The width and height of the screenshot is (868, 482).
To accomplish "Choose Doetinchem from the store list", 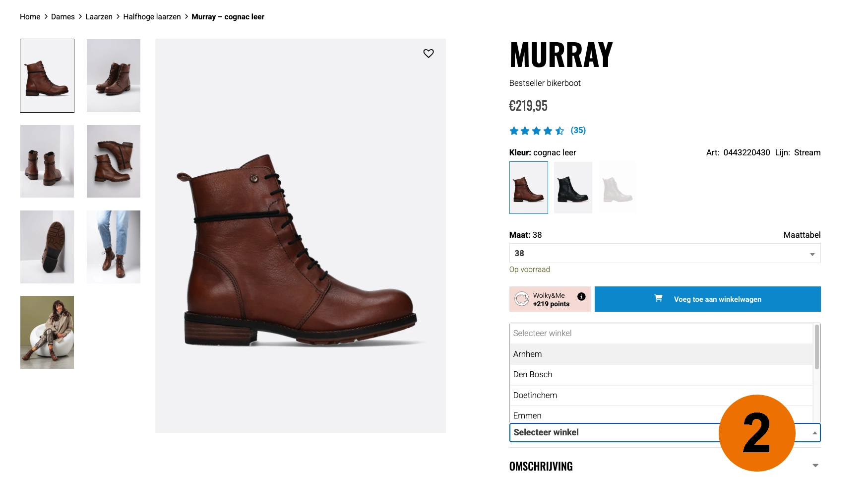I will point(661,395).
